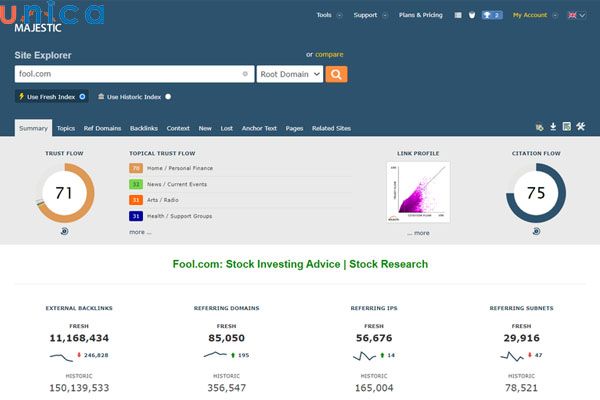Open the language flag selector
Screen dimensions: 600x400
tap(577, 16)
